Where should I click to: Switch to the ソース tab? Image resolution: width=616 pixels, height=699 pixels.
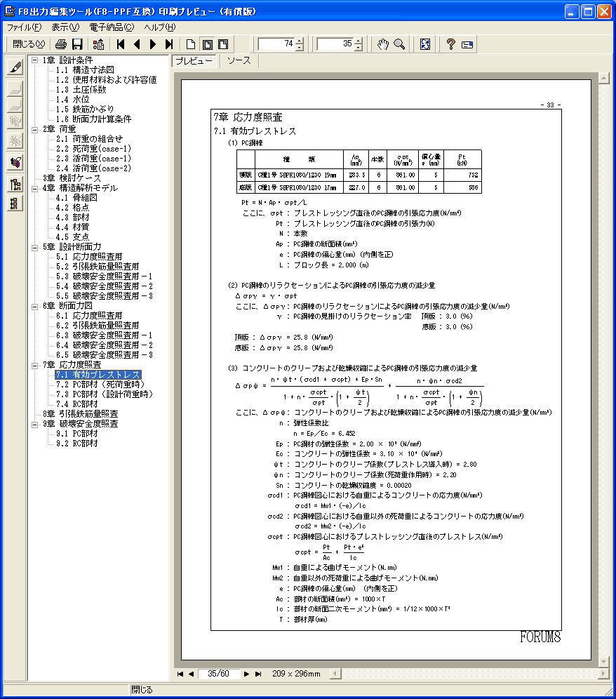coord(239,61)
